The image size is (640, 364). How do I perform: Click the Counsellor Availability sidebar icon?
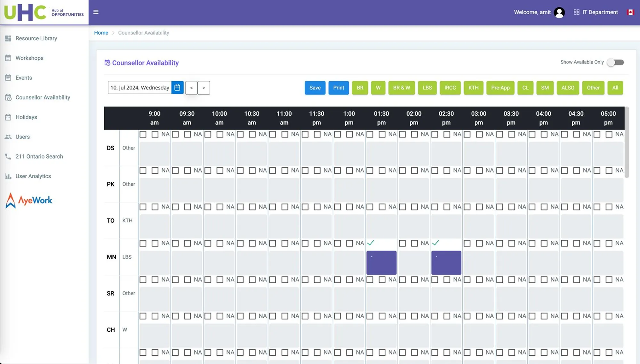(x=8, y=97)
